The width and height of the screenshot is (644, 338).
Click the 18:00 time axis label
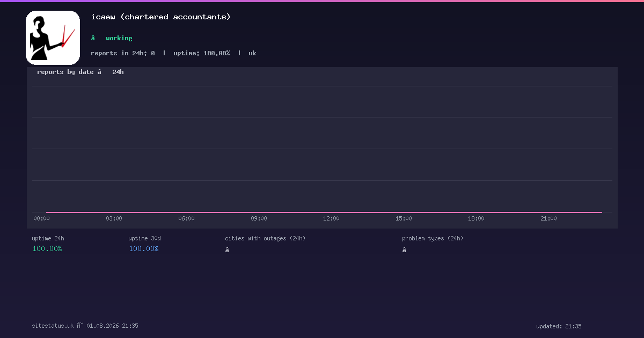click(x=476, y=218)
